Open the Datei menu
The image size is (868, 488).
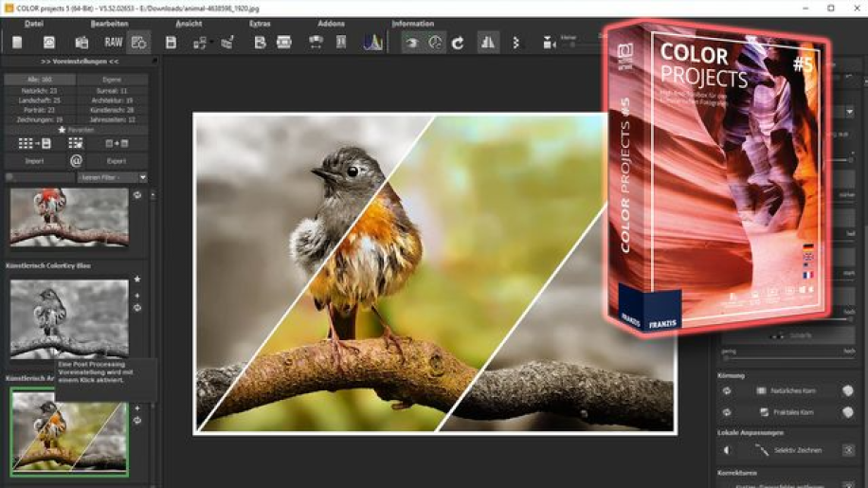33,24
